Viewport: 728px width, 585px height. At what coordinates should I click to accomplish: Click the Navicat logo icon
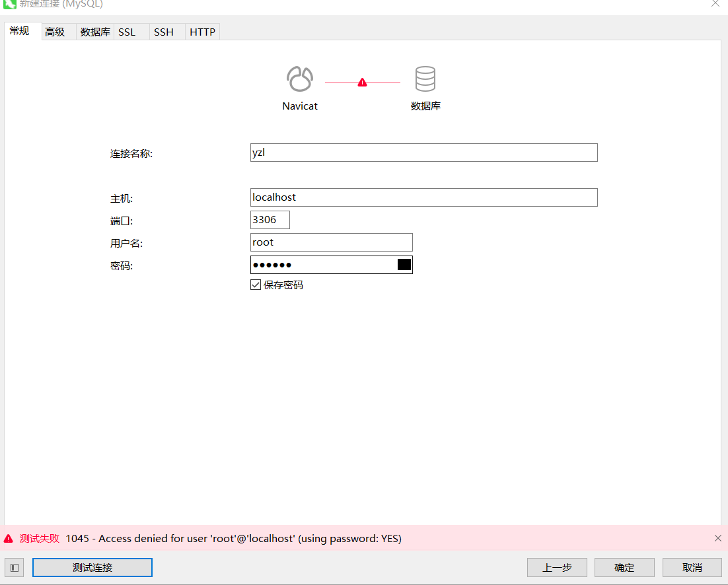299,79
